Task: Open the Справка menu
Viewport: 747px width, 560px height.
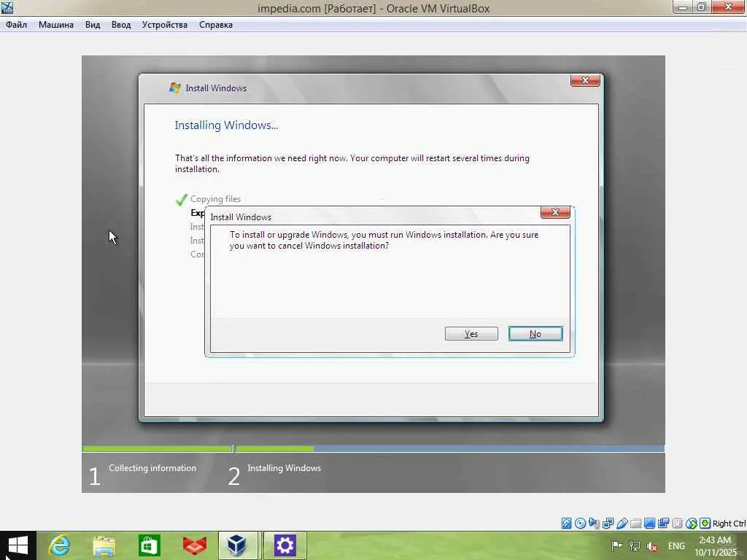Action: pos(216,25)
